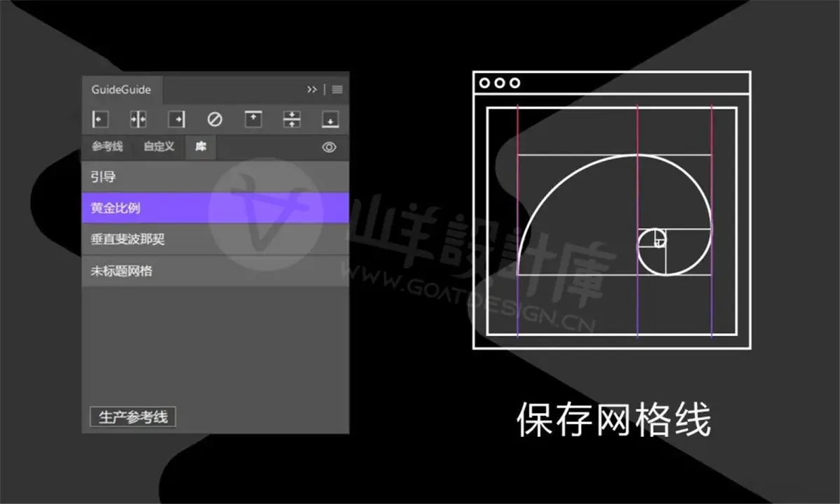The height and width of the screenshot is (504, 840).
Task: Click the 生产参考线 button
Action: (x=133, y=417)
